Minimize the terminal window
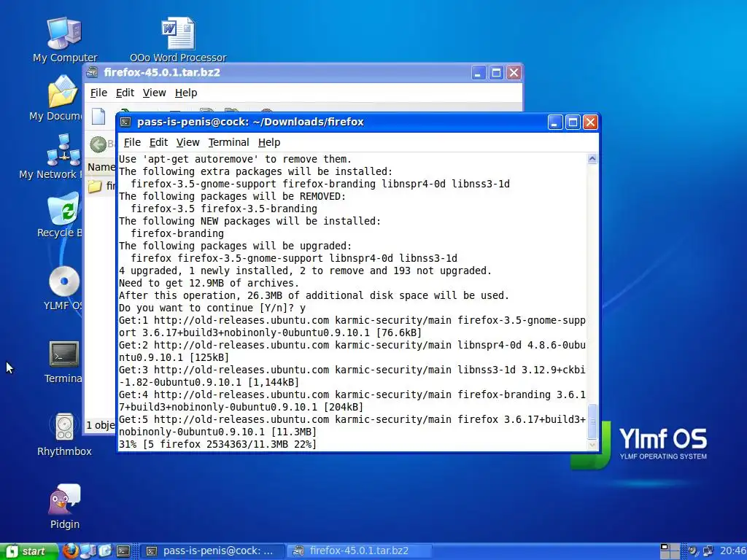The height and width of the screenshot is (560, 747). click(x=555, y=122)
